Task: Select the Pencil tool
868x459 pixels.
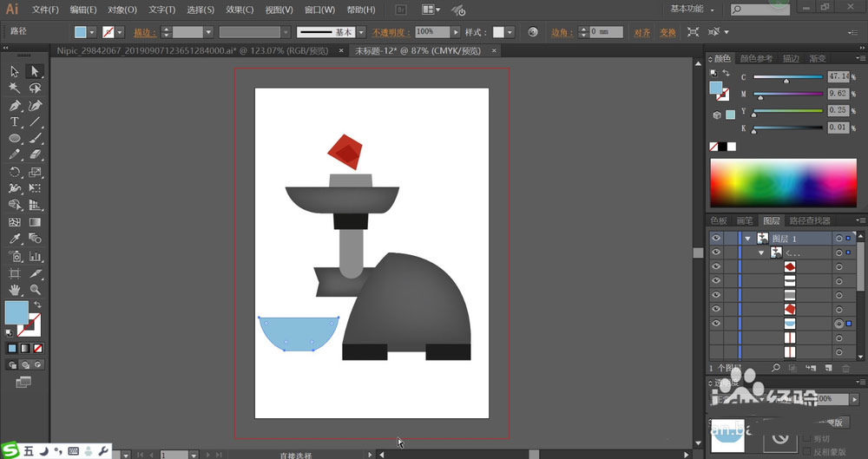Action: point(15,155)
